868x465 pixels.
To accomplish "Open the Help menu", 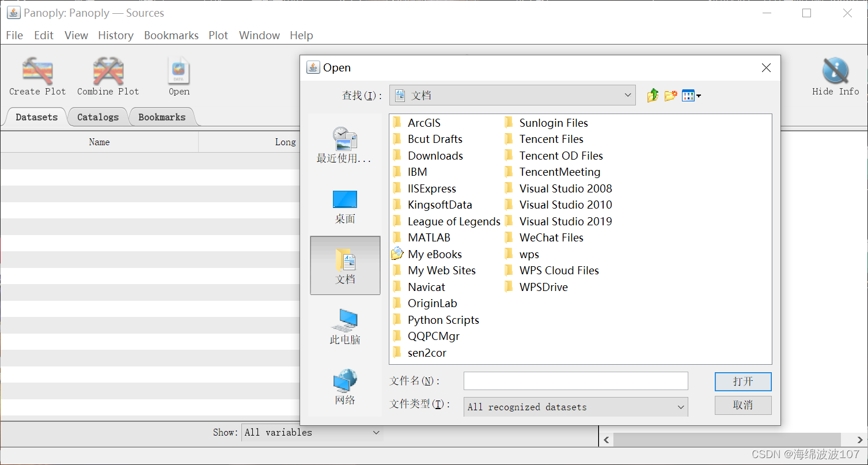I will tap(301, 35).
